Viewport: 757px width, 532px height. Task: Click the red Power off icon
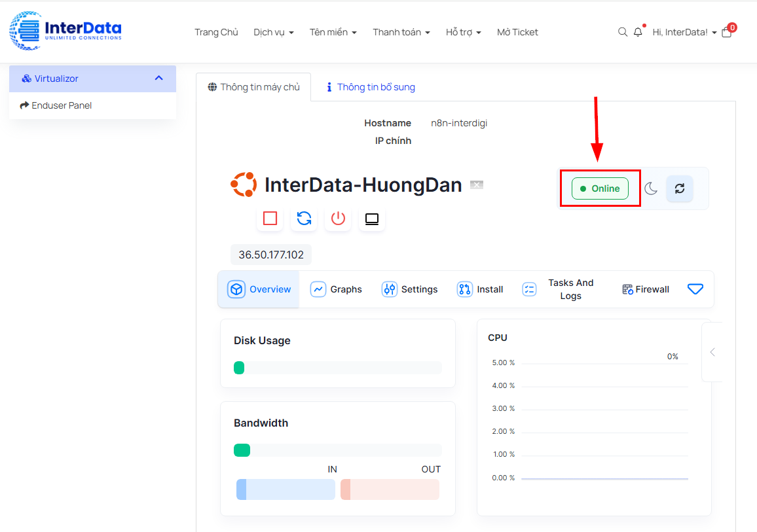(x=338, y=219)
